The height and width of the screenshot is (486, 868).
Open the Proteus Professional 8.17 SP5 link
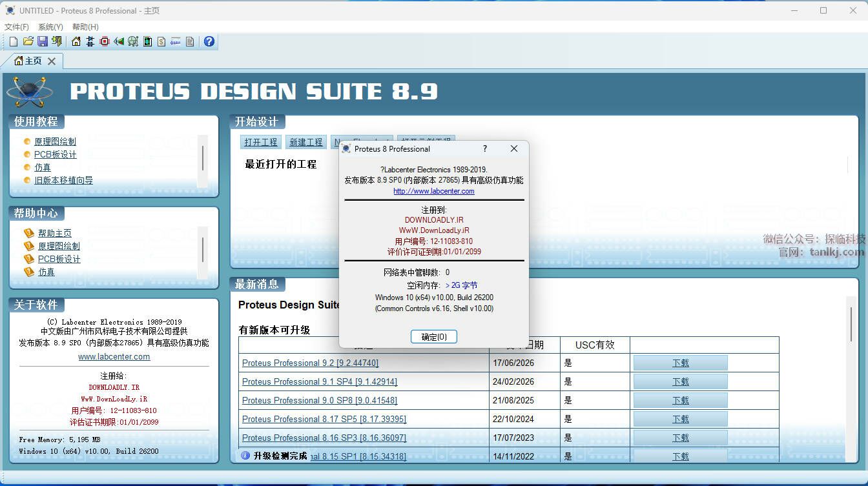pos(324,419)
